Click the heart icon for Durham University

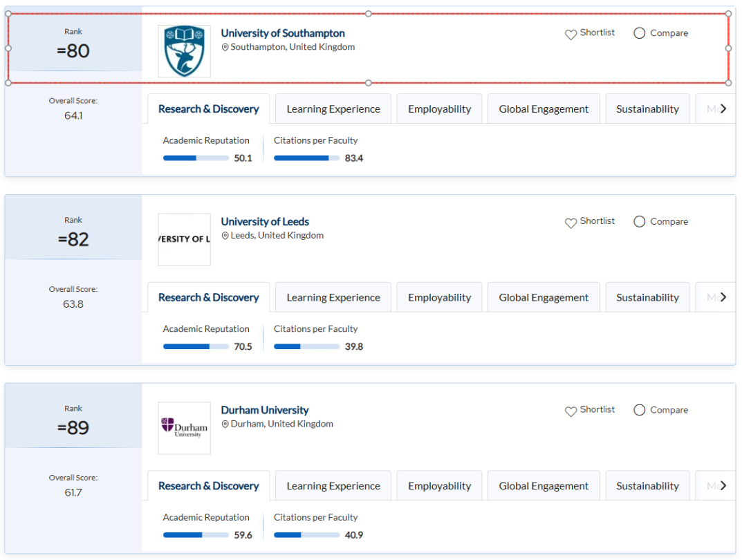571,411
